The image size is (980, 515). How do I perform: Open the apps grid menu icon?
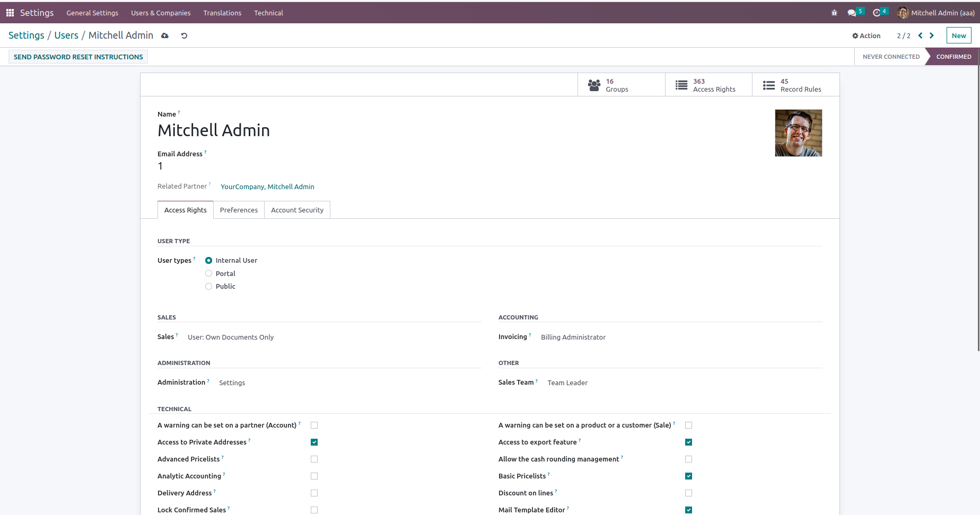[10, 13]
